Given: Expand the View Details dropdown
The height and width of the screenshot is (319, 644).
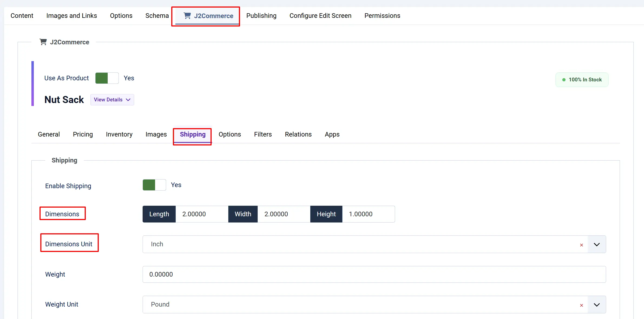Looking at the screenshot, I should coord(112,100).
